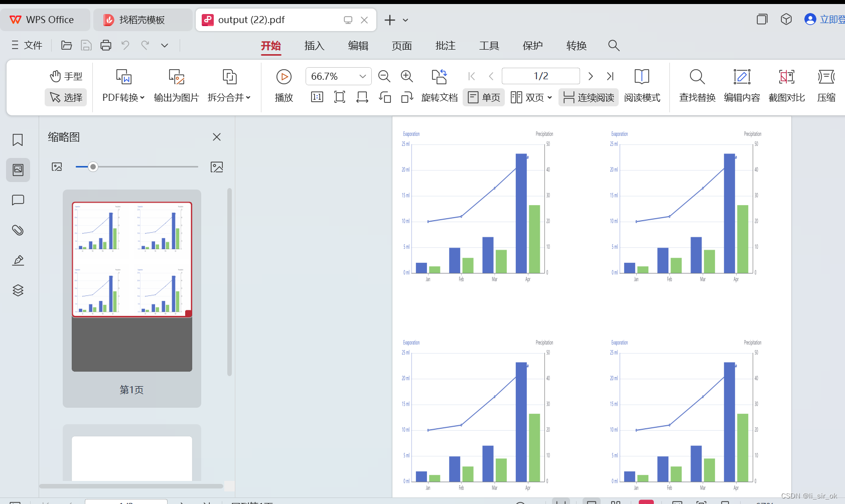Open the 批注 tab
This screenshot has width=845, height=504.
pos(446,46)
